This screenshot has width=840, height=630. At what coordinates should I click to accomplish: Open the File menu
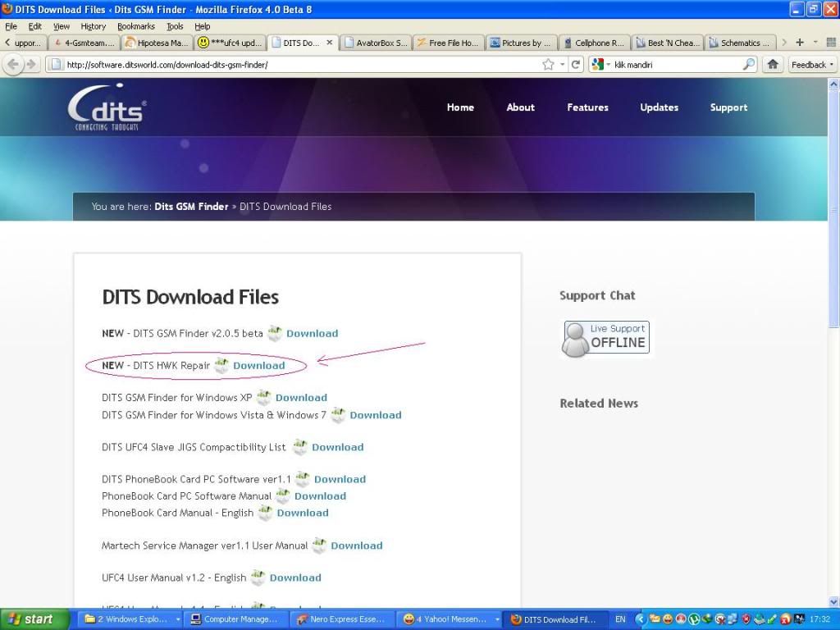(11, 26)
